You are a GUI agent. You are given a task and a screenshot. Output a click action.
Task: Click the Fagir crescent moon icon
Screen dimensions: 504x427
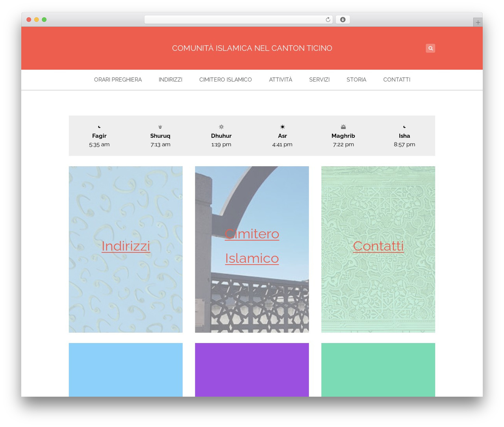(x=99, y=127)
